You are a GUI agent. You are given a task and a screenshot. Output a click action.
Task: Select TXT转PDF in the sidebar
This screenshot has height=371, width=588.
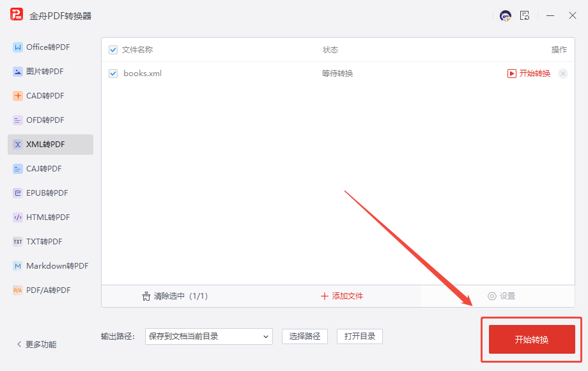[x=50, y=242]
